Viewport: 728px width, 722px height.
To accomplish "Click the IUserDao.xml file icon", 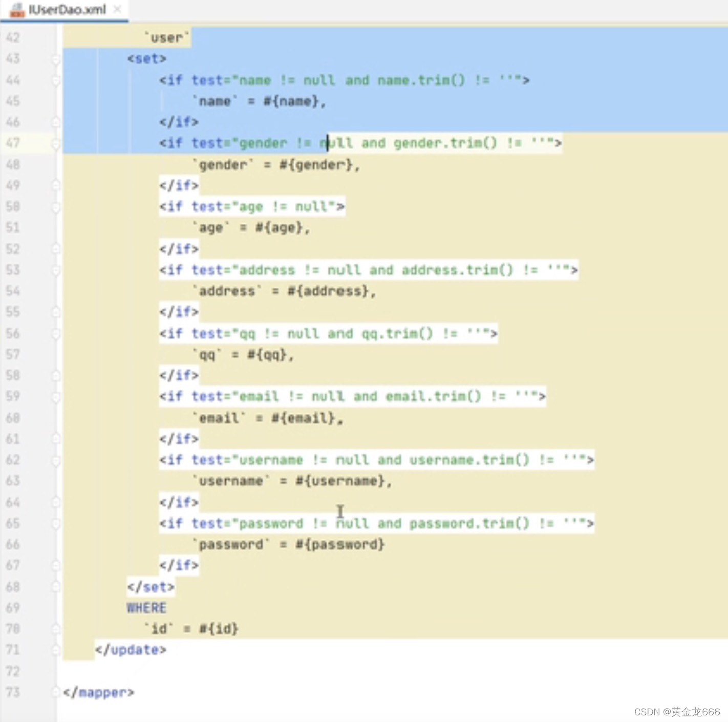I will tap(17, 9).
